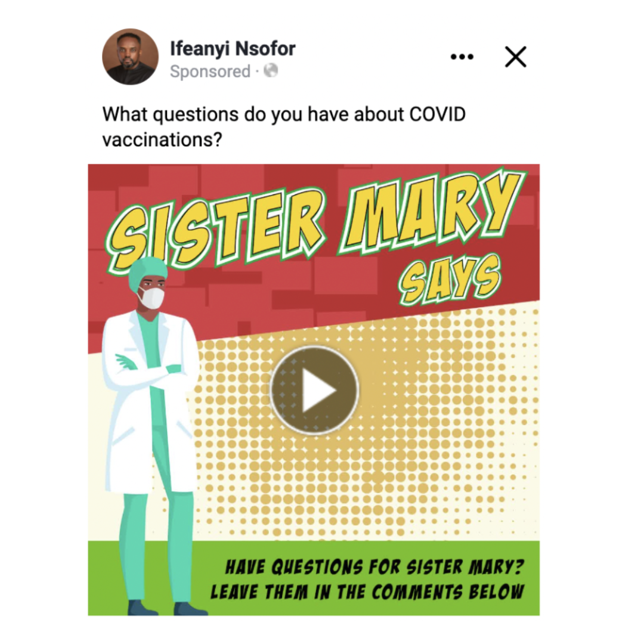Dismiss the ad with the X icon
The width and height of the screenshot is (644, 644).
click(515, 57)
